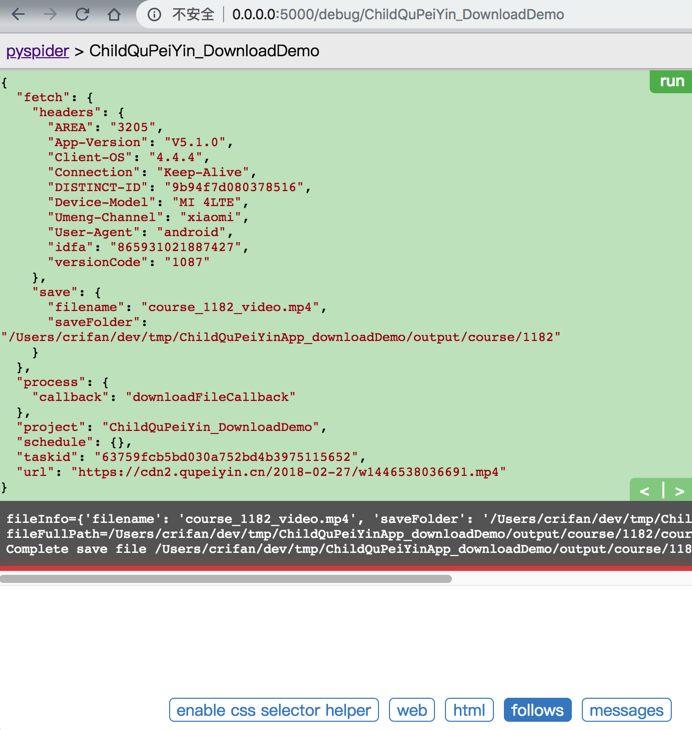The width and height of the screenshot is (692, 730).
Task: Click the idfa value 865931021887427
Action: pos(176,247)
